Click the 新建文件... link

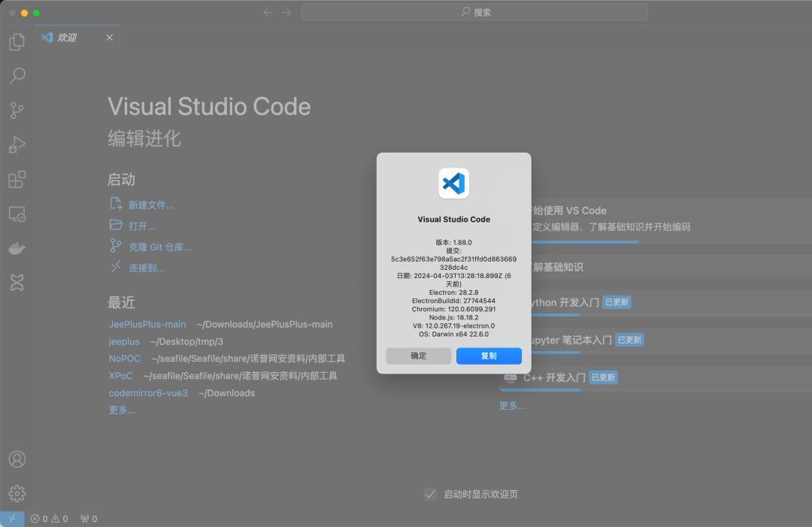coord(151,205)
